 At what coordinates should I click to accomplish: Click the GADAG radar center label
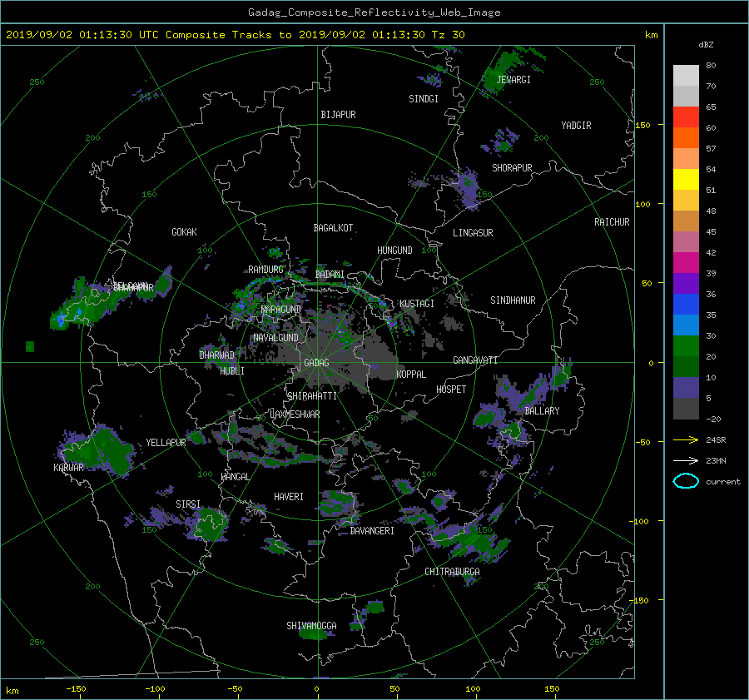pyautogui.click(x=316, y=363)
